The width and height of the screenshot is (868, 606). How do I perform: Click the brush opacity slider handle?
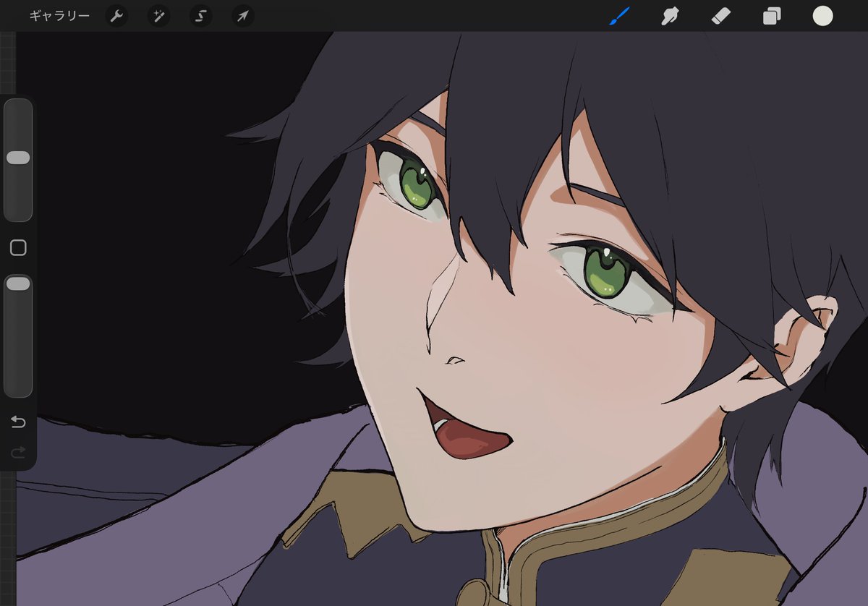pyautogui.click(x=18, y=284)
